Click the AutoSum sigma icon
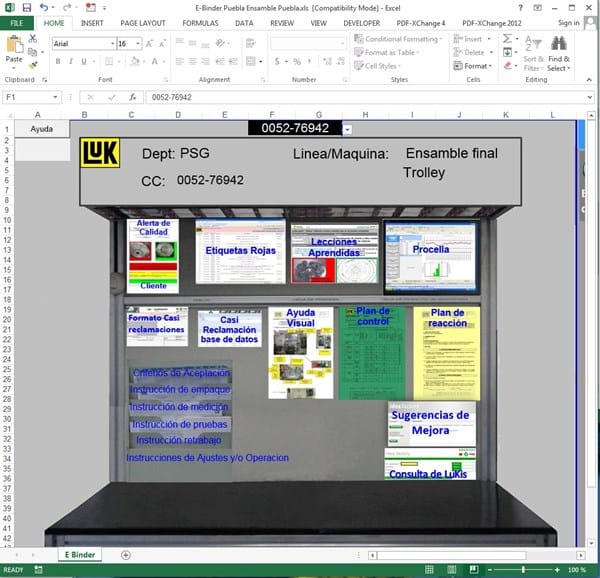 point(507,38)
